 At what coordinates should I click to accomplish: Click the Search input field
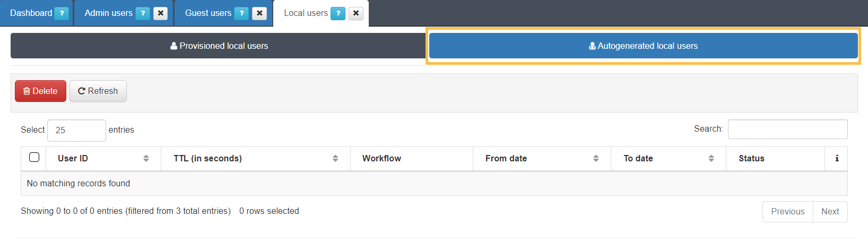pyautogui.click(x=787, y=129)
